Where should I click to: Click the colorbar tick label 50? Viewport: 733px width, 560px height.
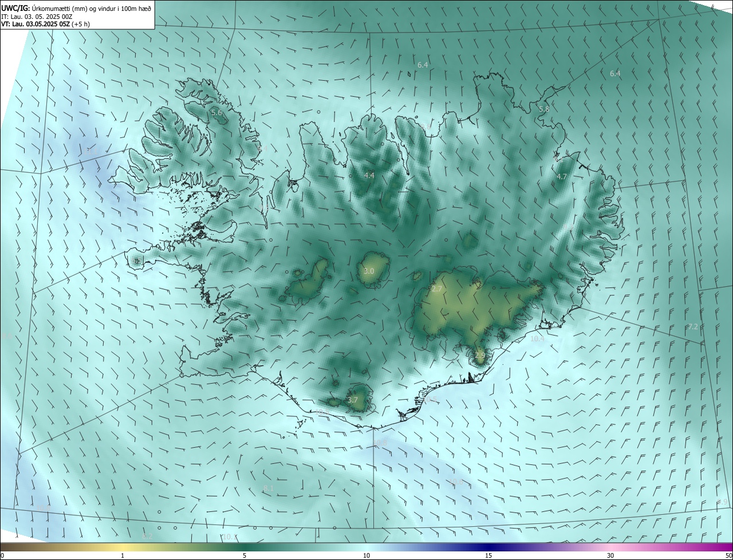coord(728,555)
